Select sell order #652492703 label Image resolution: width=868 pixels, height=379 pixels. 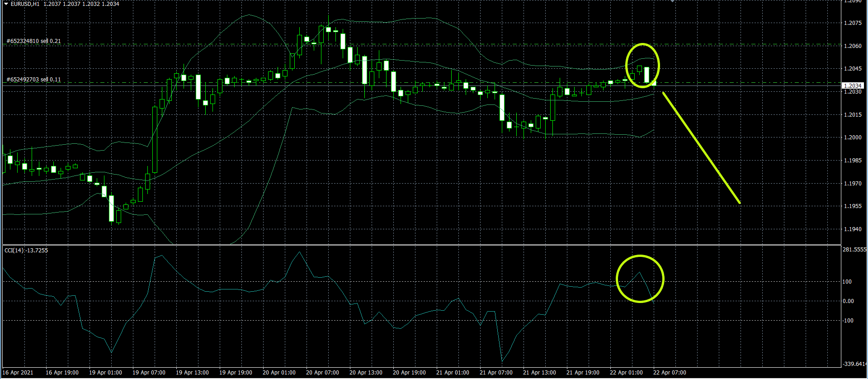click(34, 80)
